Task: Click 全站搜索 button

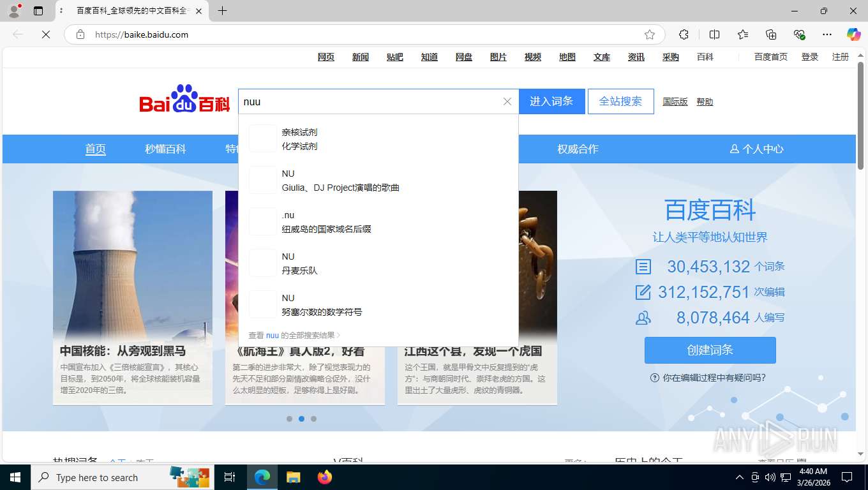Action: (x=621, y=101)
